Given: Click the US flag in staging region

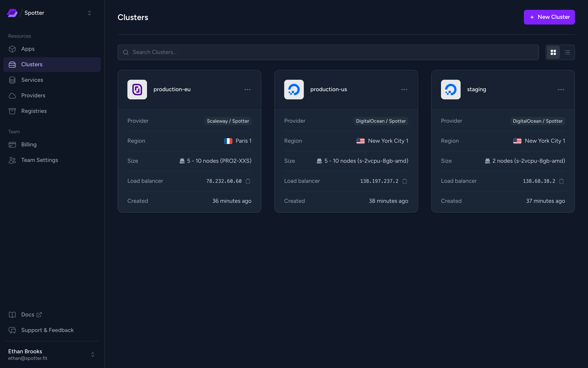Looking at the screenshot, I should (517, 141).
